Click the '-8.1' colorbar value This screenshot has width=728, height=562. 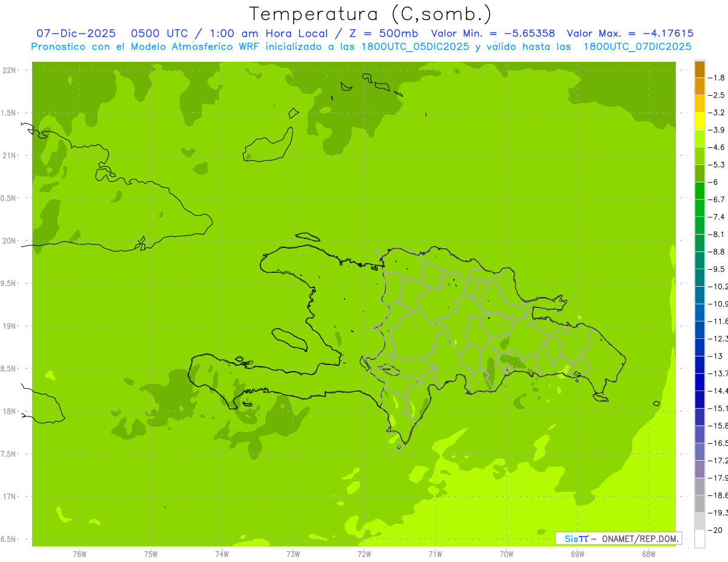tap(718, 234)
